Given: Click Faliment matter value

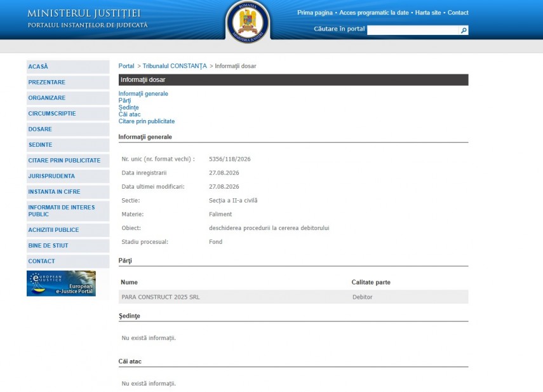Looking at the screenshot, I should point(220,214).
